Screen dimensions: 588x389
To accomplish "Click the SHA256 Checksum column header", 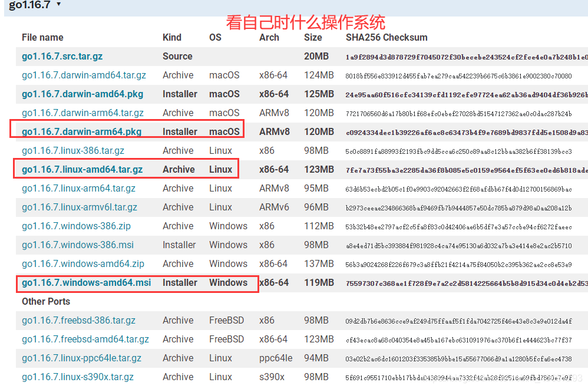I will coord(387,38).
